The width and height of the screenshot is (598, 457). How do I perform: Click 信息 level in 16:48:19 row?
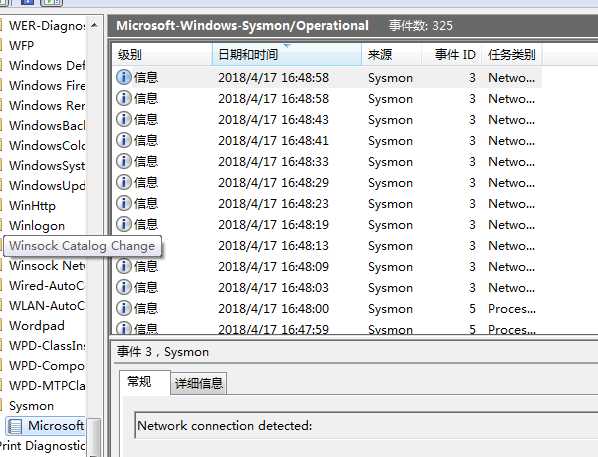[x=146, y=224]
